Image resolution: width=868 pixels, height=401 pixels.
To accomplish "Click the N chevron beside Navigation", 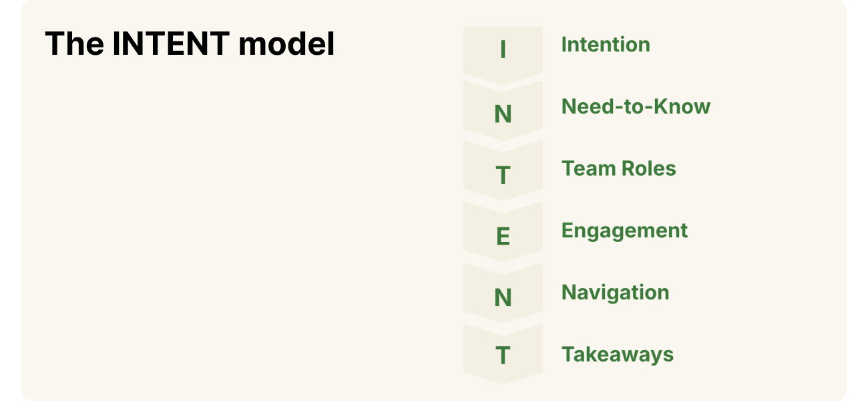I will 503,298.
